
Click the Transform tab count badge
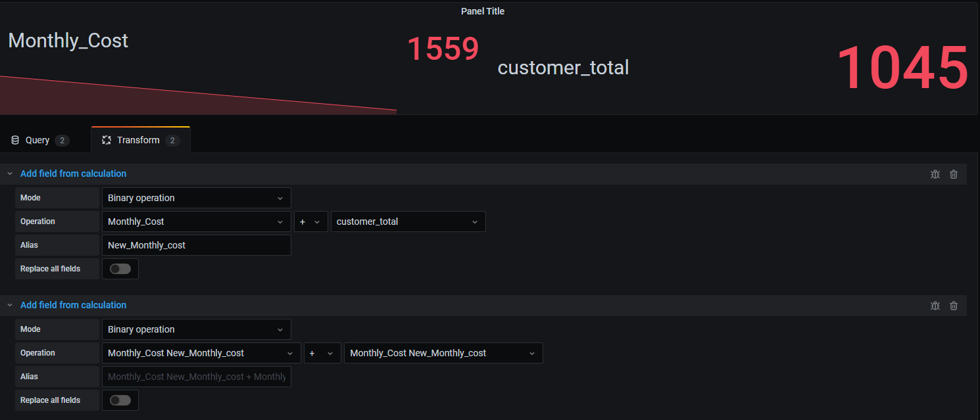(x=172, y=141)
